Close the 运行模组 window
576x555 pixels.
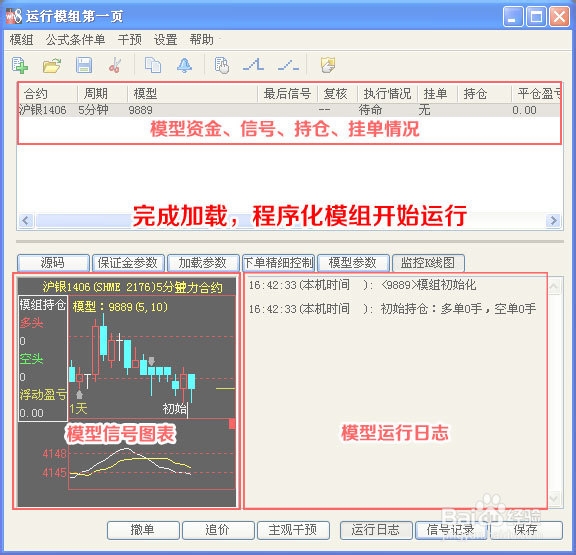pos(559,17)
